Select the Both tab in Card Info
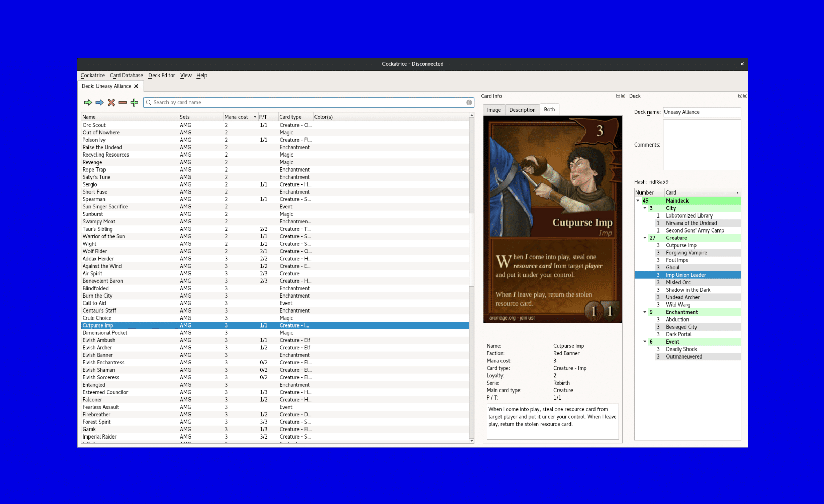 click(549, 109)
